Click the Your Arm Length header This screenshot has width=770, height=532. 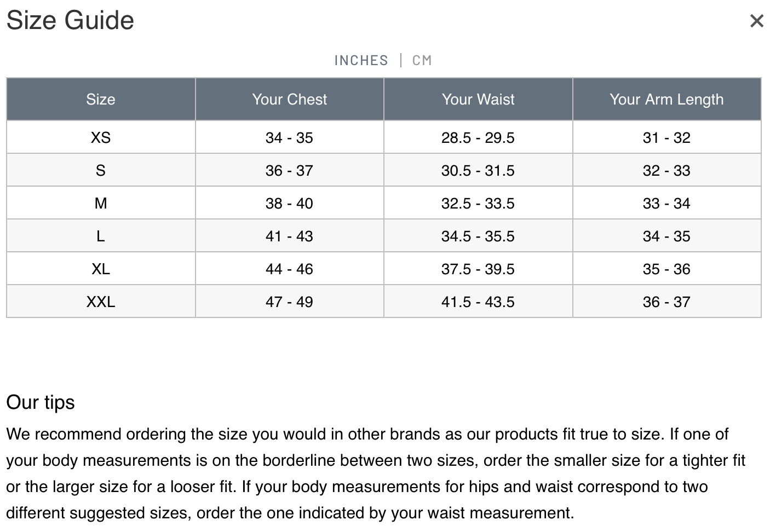[666, 99]
